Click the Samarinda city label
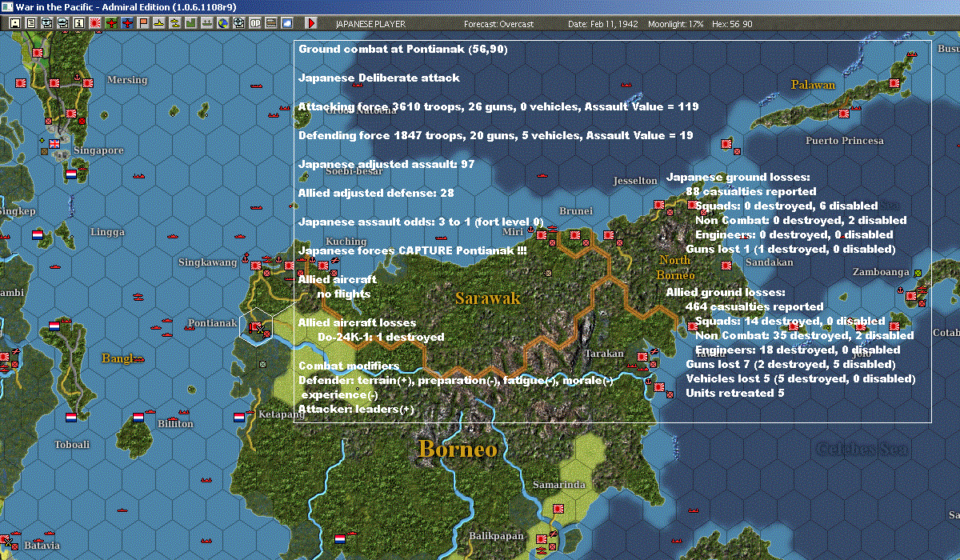 coord(558,485)
